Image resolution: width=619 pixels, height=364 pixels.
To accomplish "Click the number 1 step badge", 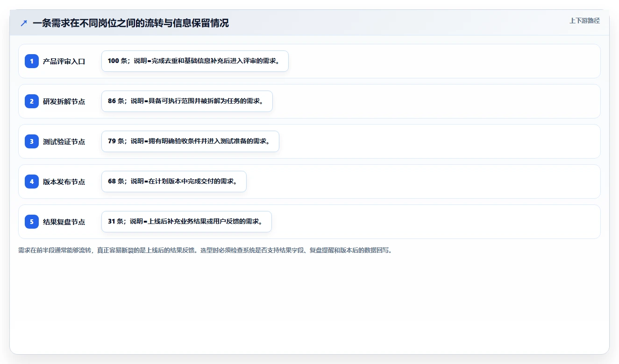I will pyautogui.click(x=32, y=61).
